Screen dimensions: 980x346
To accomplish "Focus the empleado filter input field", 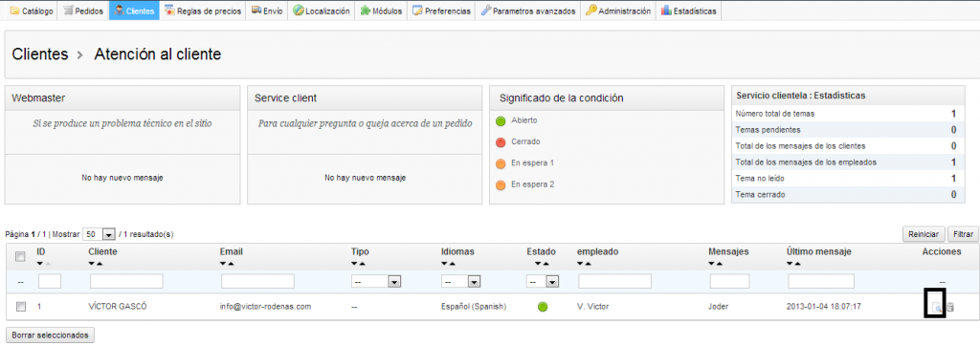I will coord(615,282).
